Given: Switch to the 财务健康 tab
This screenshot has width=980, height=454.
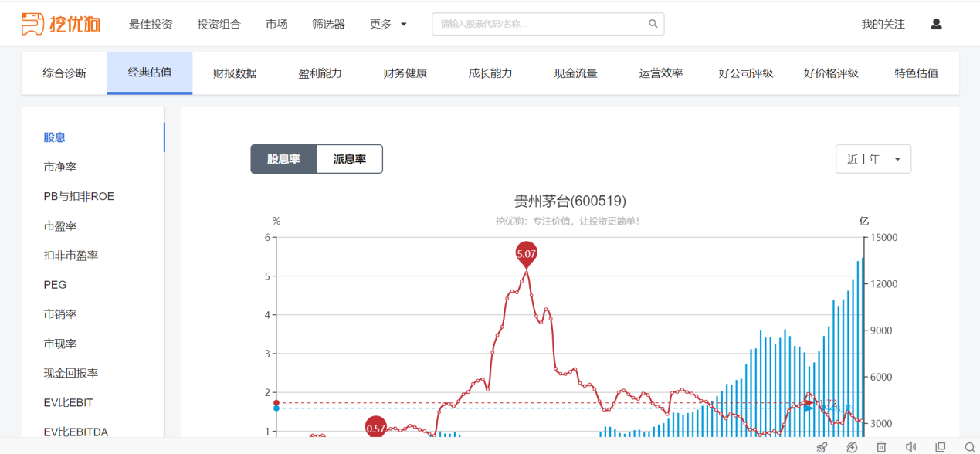Looking at the screenshot, I should pos(405,73).
